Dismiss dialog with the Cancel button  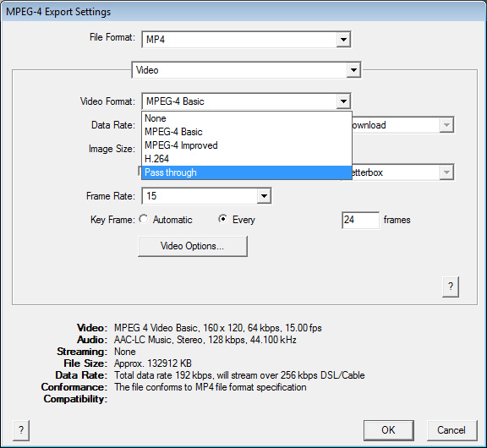click(451, 430)
